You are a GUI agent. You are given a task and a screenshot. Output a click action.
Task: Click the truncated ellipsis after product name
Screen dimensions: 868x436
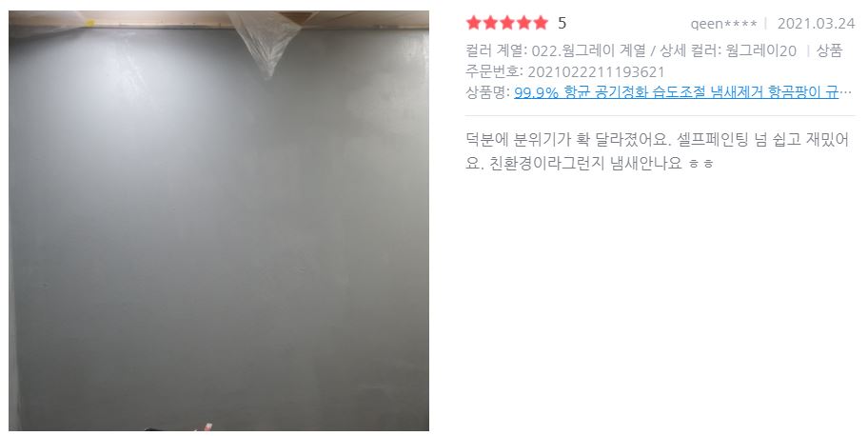click(x=846, y=92)
